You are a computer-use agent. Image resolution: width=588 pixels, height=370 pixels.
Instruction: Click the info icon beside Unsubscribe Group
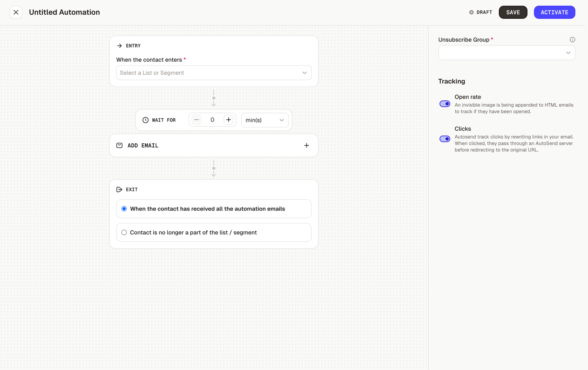[572, 40]
